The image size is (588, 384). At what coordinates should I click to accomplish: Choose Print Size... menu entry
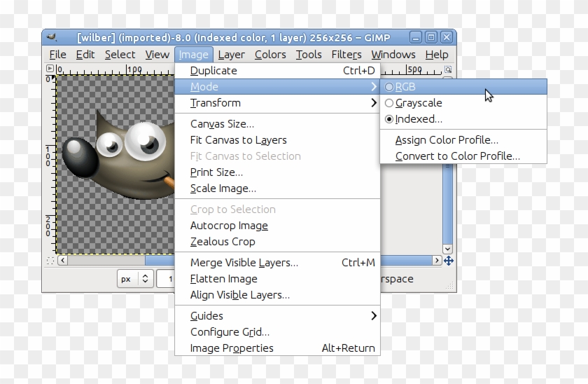click(x=277, y=172)
